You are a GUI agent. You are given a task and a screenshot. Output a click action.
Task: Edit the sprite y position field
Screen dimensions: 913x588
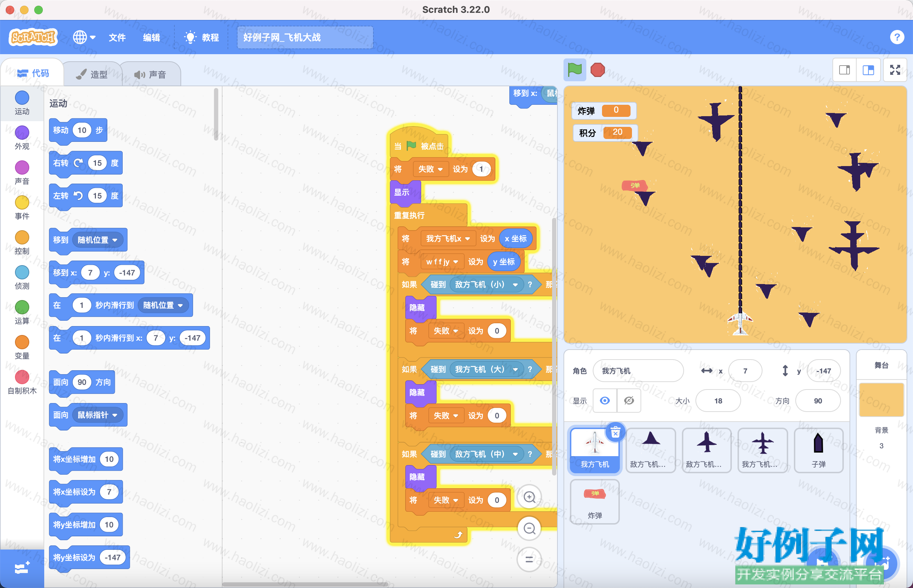(x=823, y=370)
